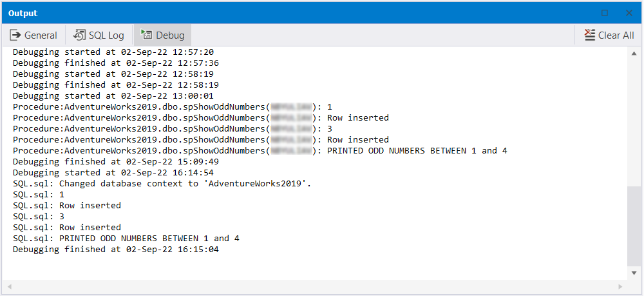
Task: Click the procedure line ending with ': 3'
Action: [x=173, y=129]
